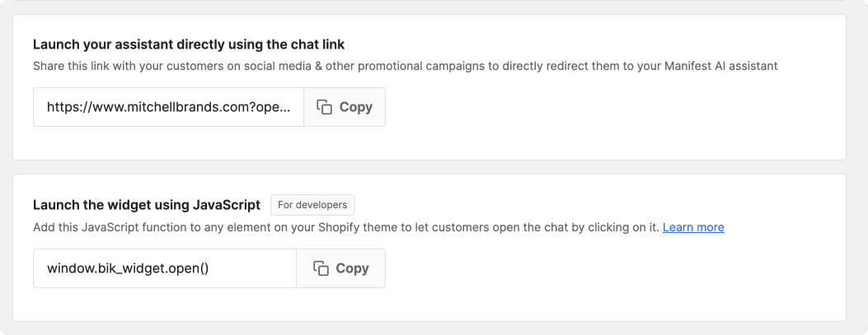This screenshot has height=335, width=868.
Task: Click the 'Copy' text label in the chat link row
Action: (355, 107)
